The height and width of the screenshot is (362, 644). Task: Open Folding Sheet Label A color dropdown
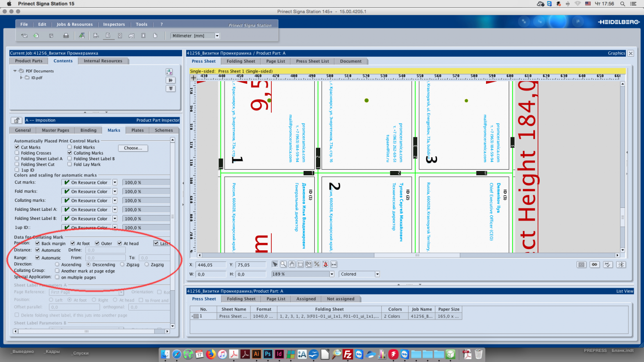115,210
